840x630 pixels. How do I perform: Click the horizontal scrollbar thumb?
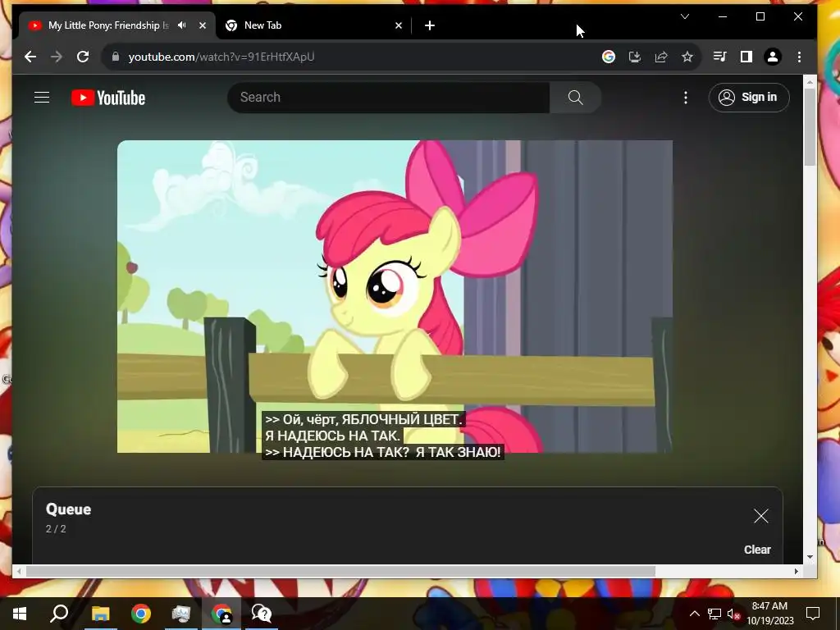coord(340,572)
